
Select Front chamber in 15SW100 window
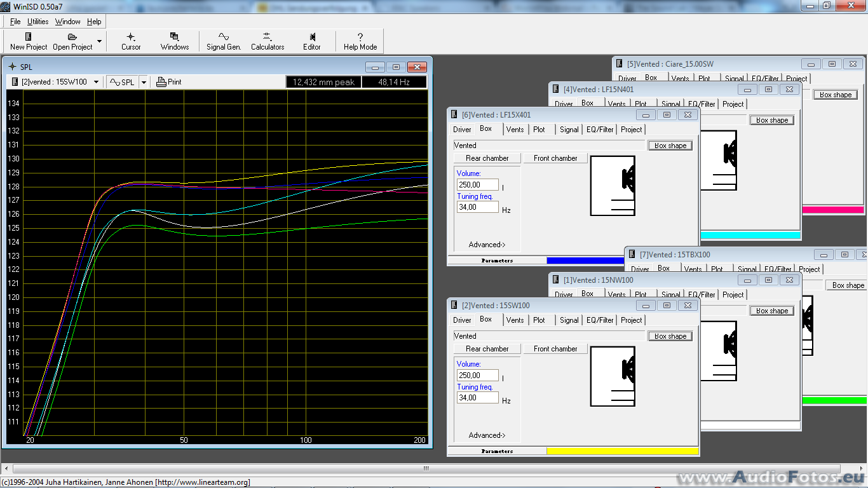pyautogui.click(x=556, y=349)
